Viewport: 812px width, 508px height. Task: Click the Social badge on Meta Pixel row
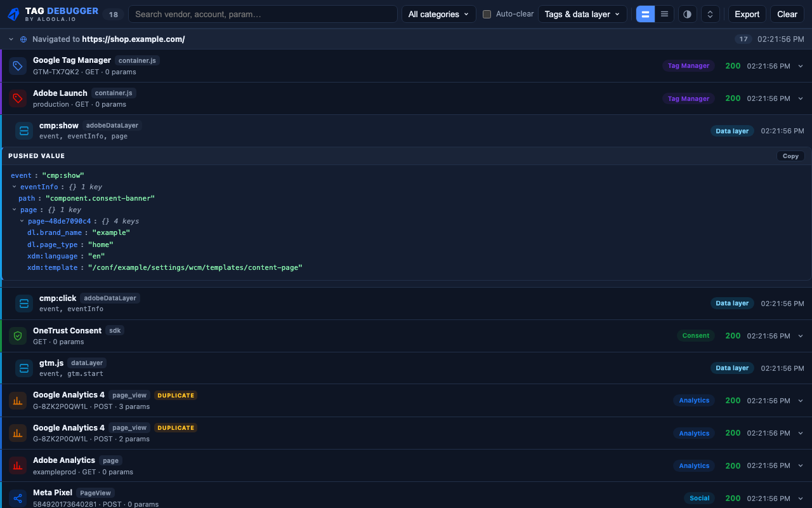point(700,498)
